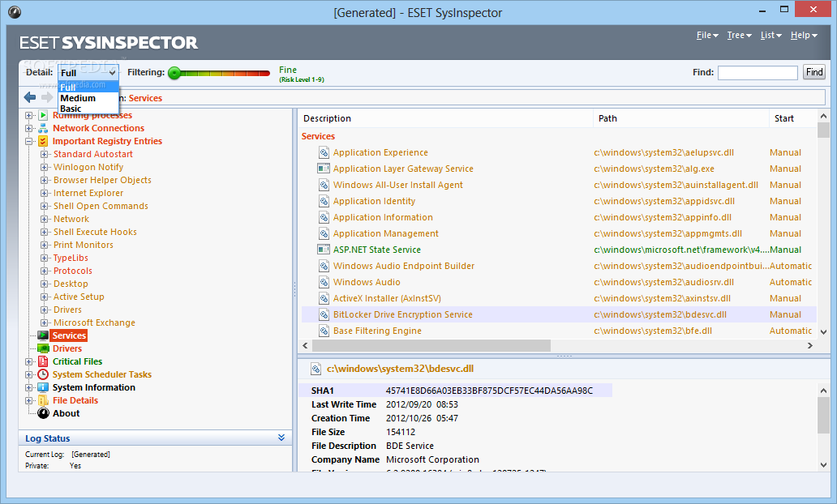Click the Find button
837x504 pixels.
point(814,72)
